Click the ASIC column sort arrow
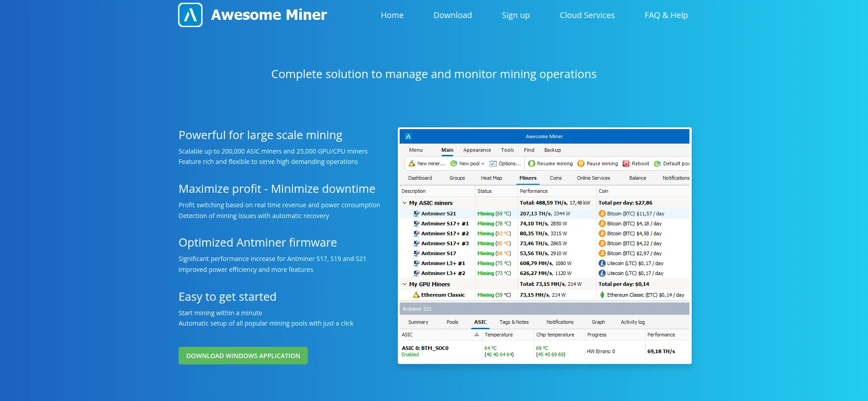Screen dimensions: 868x401 coord(476,335)
